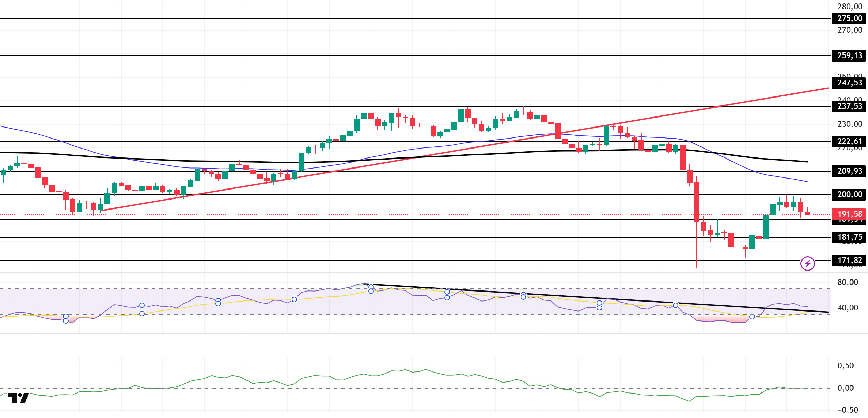868x418 pixels.
Task: Click the -0,50 oscillator scale label
Action: 848,410
